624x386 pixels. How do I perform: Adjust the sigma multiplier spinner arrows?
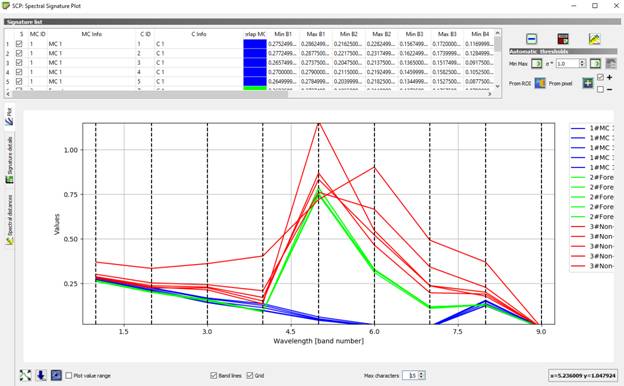coord(582,64)
